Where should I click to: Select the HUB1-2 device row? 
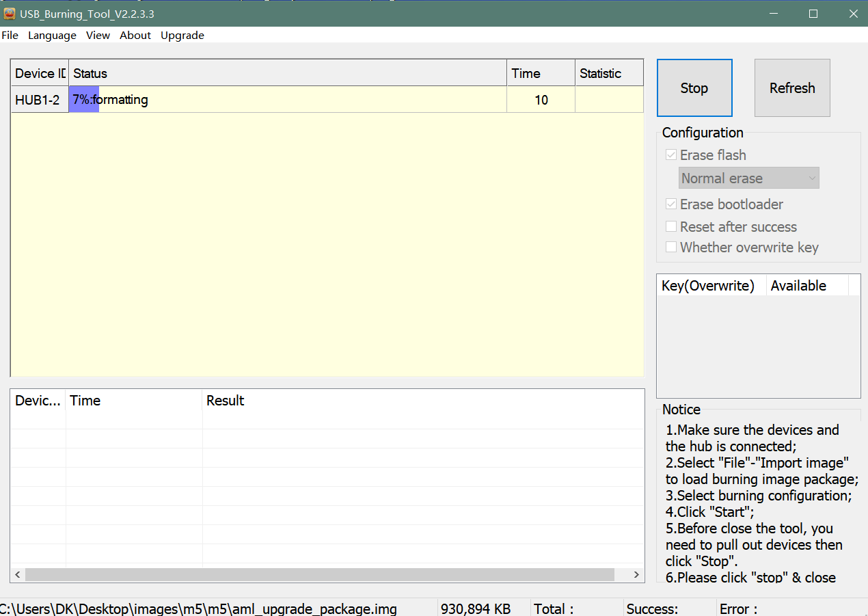pos(38,100)
